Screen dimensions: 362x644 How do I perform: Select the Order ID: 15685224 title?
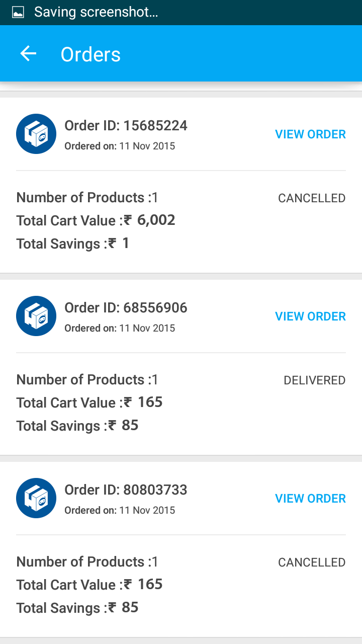126,125
